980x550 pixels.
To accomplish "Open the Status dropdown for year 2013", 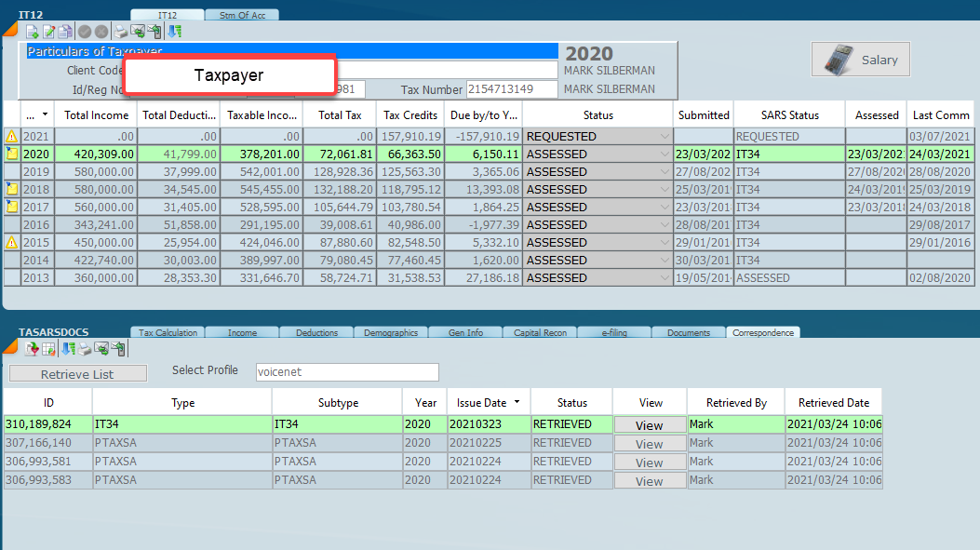I will 664,278.
